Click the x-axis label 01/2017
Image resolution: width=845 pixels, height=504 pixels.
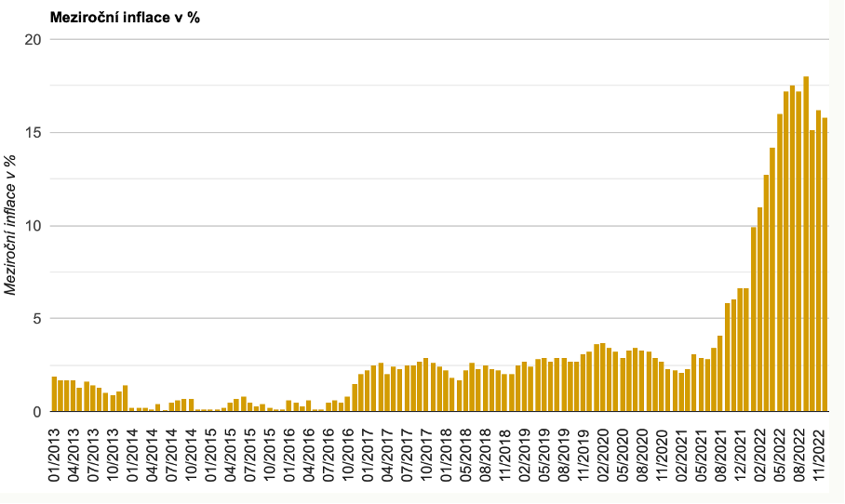(368, 453)
